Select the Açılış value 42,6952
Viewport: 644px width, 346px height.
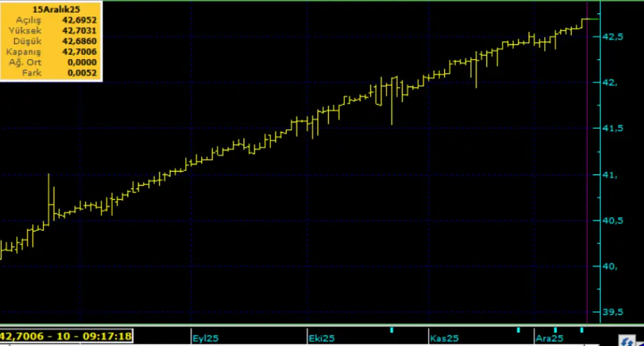[78, 21]
